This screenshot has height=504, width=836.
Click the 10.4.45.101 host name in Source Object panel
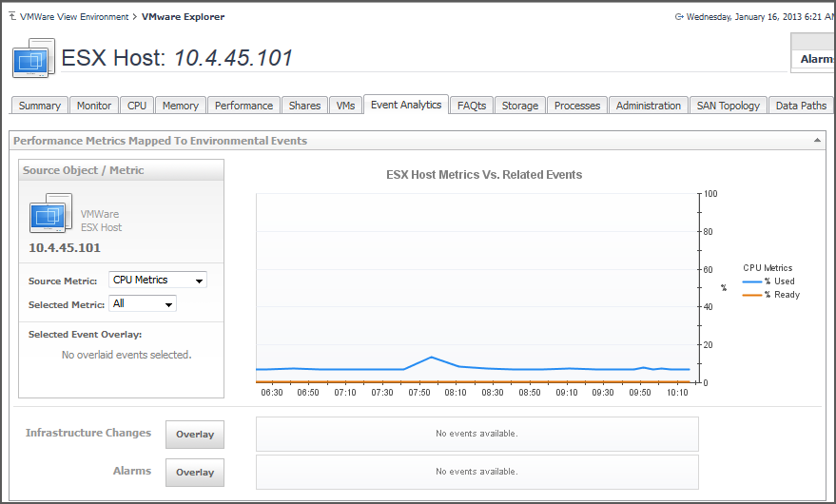pyautogui.click(x=65, y=247)
